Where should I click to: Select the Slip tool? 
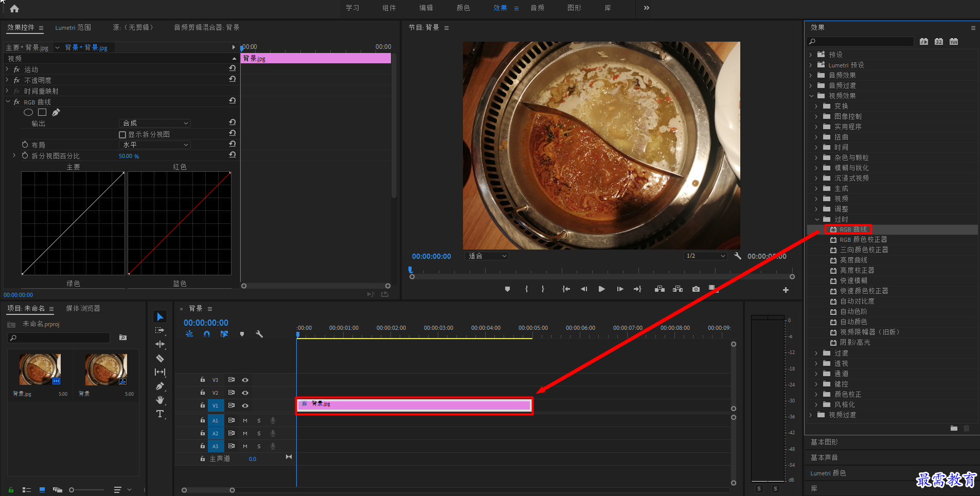[160, 372]
